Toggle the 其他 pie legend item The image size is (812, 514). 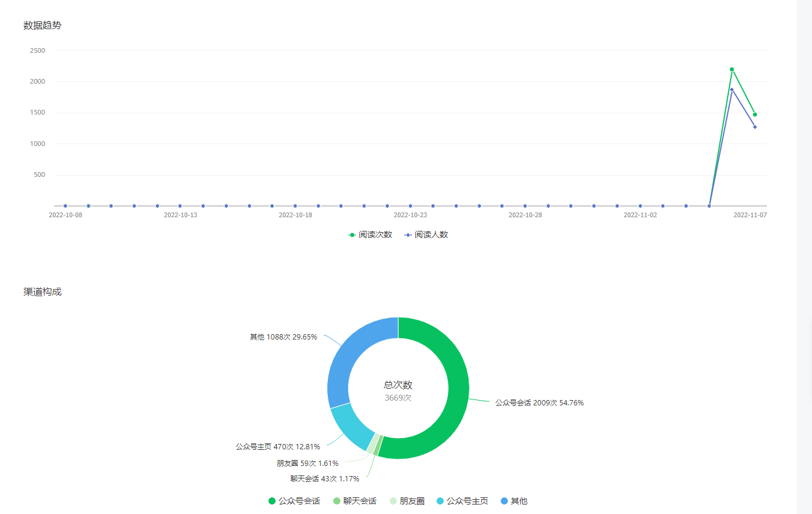(x=514, y=501)
